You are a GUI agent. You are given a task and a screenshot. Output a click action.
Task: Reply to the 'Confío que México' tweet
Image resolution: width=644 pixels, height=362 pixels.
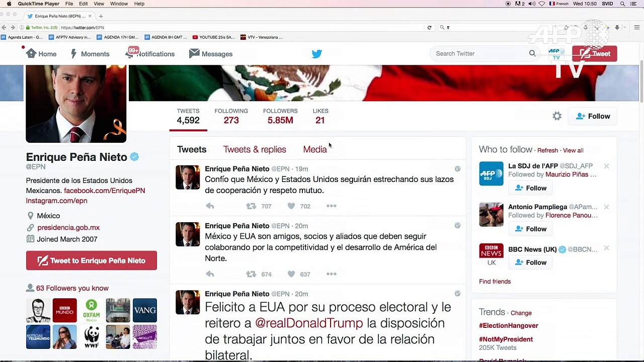tap(210, 206)
